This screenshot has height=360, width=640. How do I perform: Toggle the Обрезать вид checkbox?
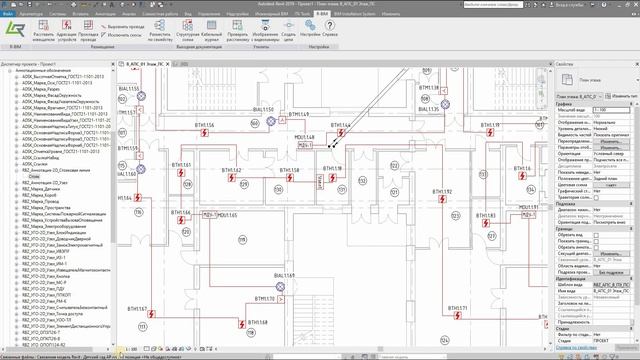[596, 235]
